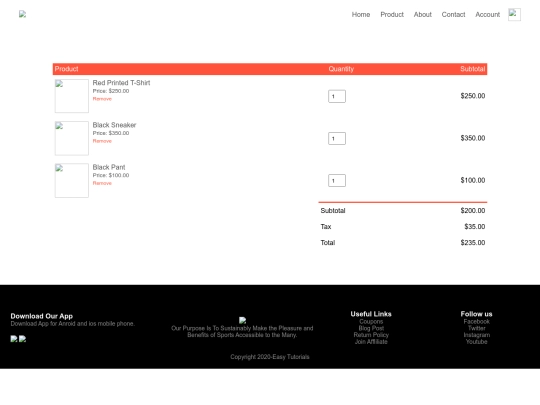540x405 pixels.
Task: Click the site logo image in header
Action: click(22, 14)
